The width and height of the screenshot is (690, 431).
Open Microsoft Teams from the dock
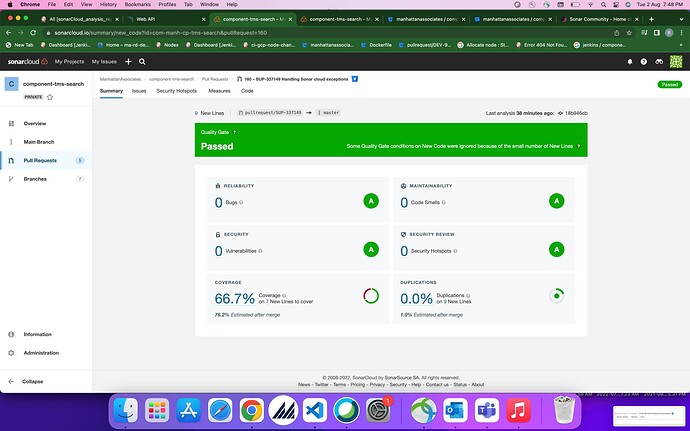487,410
